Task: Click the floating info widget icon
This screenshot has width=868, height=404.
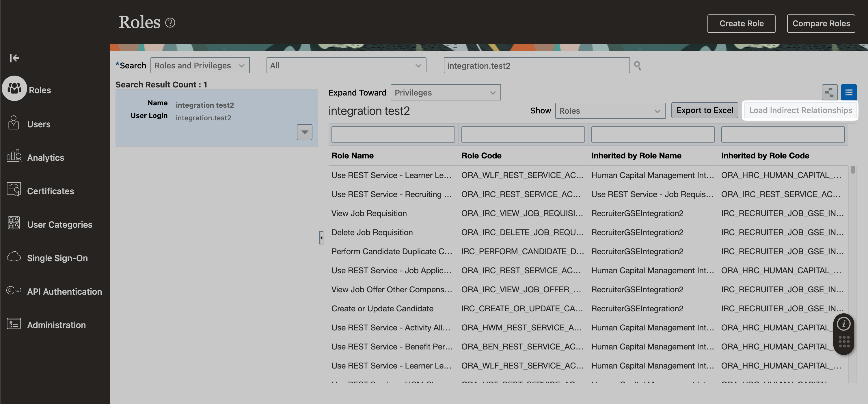Action: (x=843, y=324)
